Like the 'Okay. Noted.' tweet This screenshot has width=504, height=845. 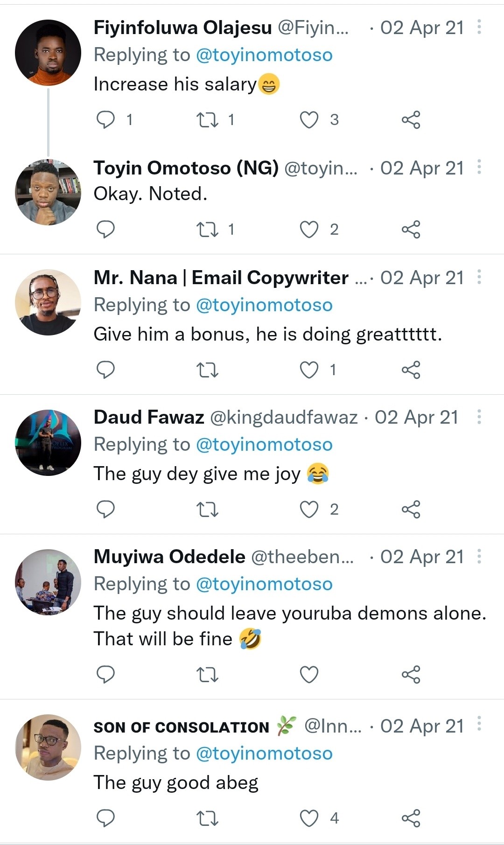(x=309, y=229)
